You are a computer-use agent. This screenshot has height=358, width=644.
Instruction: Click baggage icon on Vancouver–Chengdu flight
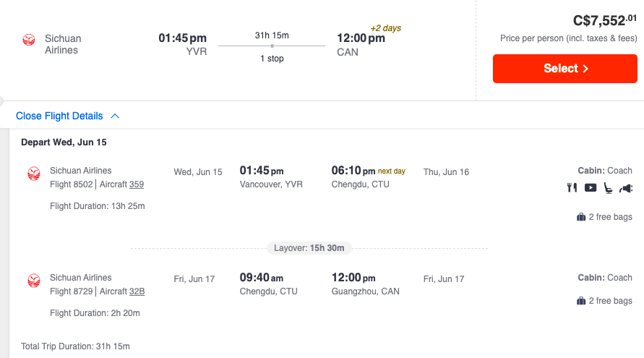[x=581, y=217]
